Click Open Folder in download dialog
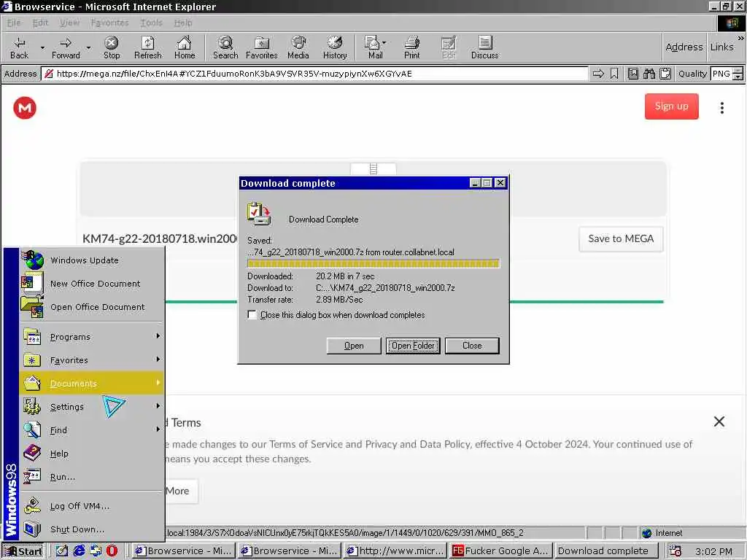 (x=413, y=346)
